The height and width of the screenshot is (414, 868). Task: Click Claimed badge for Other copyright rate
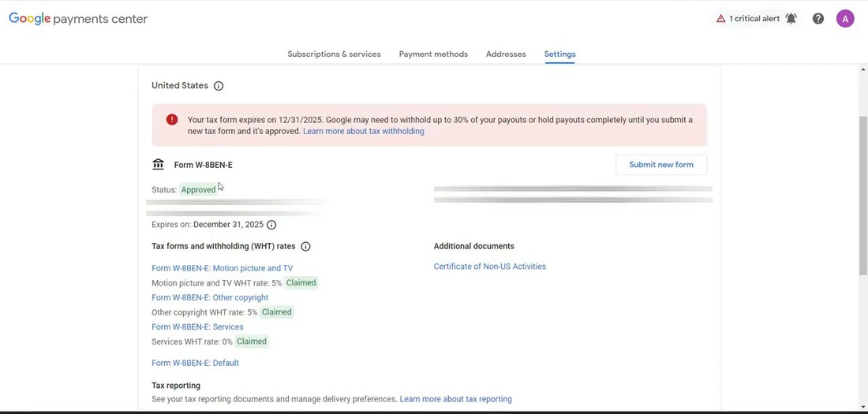[277, 312]
